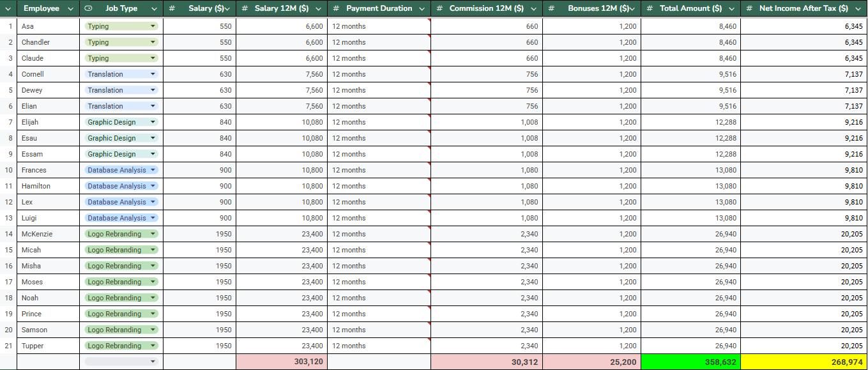
Task: Click the number type icon beside Commission 12M ($)
Action: (439, 9)
